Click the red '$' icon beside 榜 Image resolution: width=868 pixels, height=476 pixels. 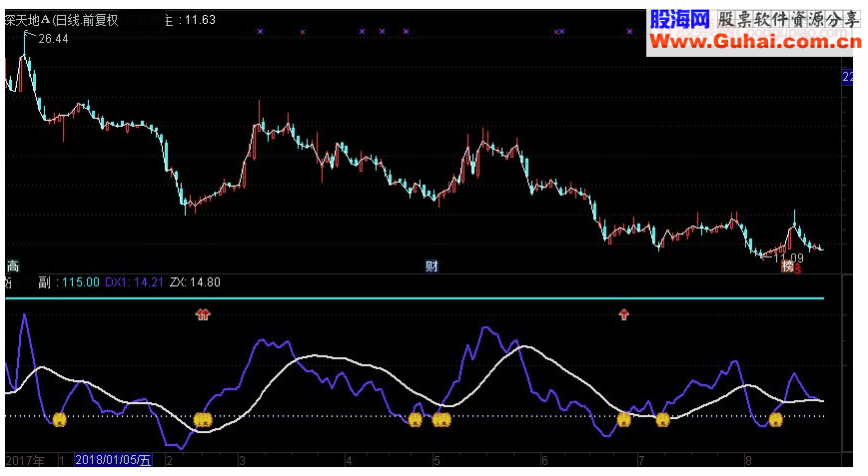[x=798, y=268]
